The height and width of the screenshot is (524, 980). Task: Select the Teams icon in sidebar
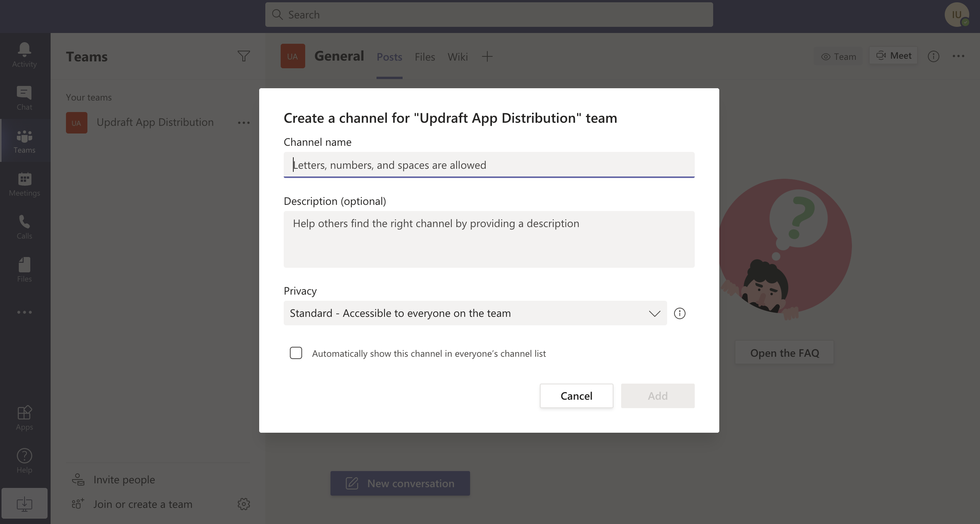pyautogui.click(x=25, y=141)
